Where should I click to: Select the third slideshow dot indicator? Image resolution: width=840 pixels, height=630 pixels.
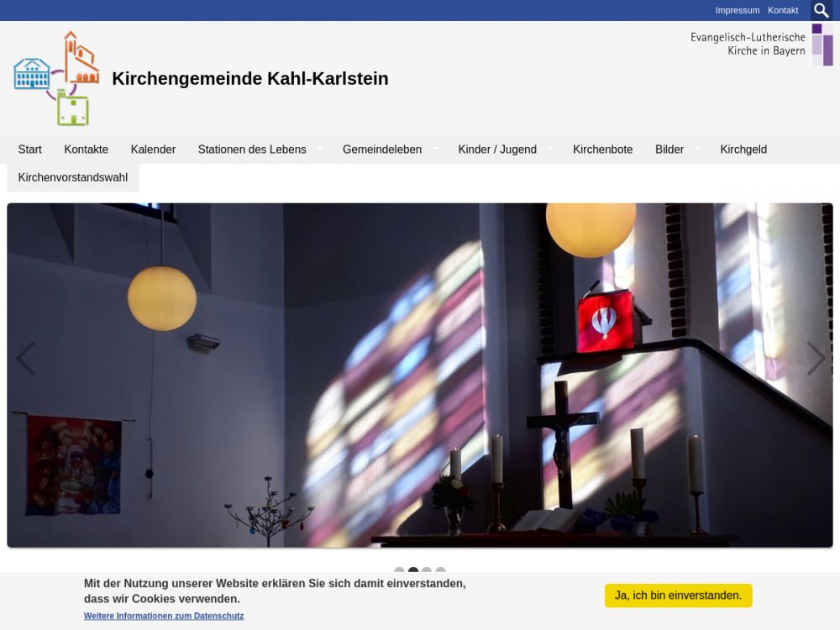pos(427,572)
